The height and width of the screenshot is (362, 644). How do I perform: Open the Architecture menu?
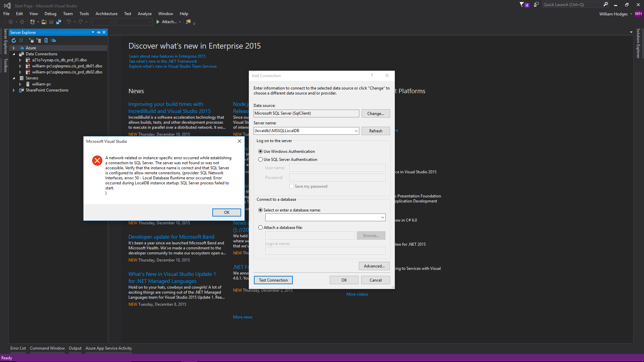coord(106,14)
